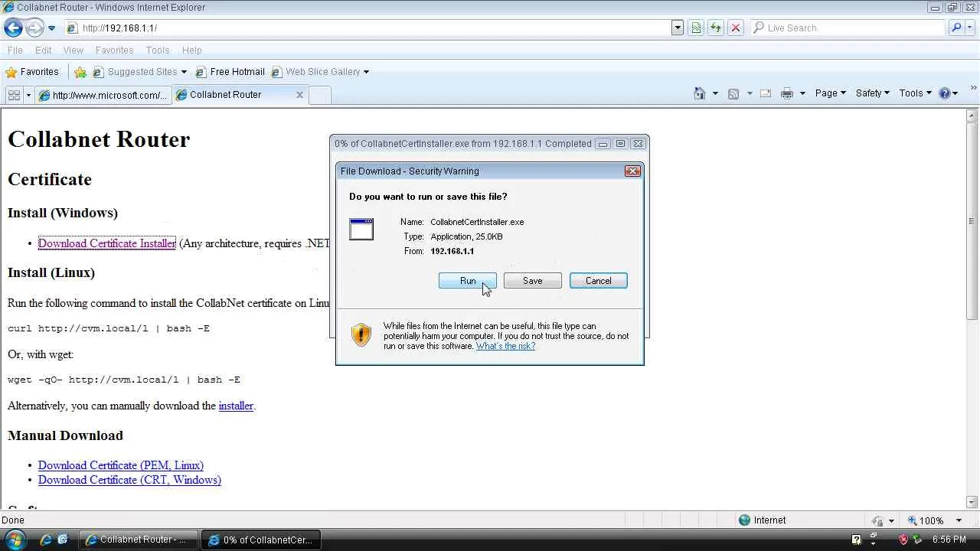
Task: Open the manual "installer" link
Action: [x=236, y=406]
